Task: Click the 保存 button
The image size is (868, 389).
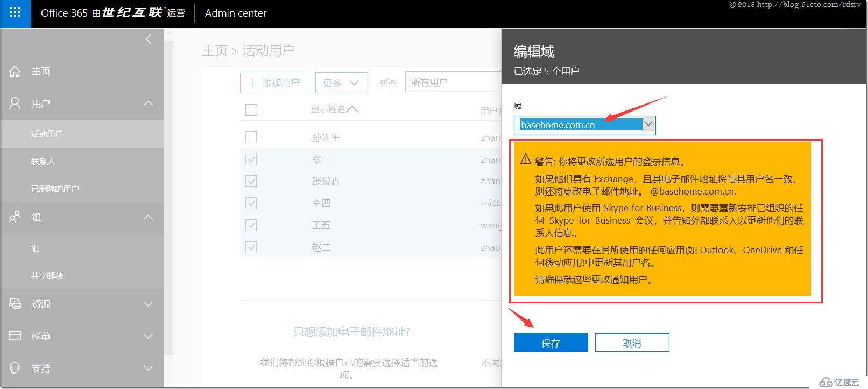Action: pos(551,343)
